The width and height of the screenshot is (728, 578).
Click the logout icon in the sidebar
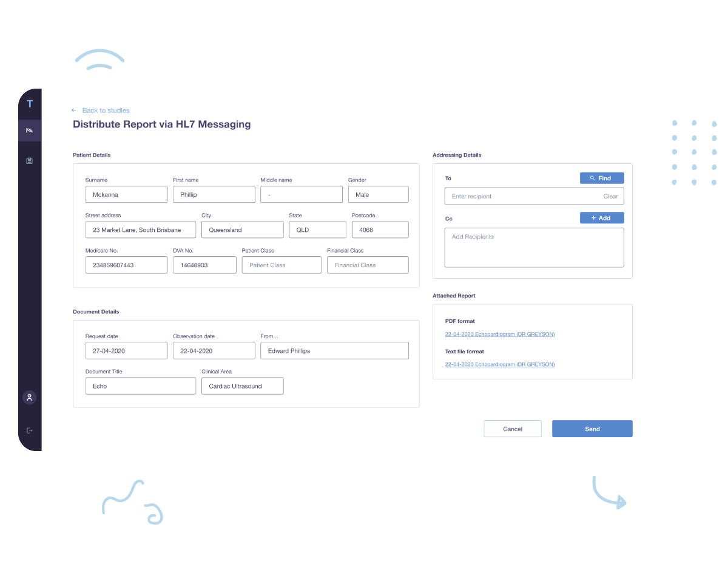coord(30,430)
